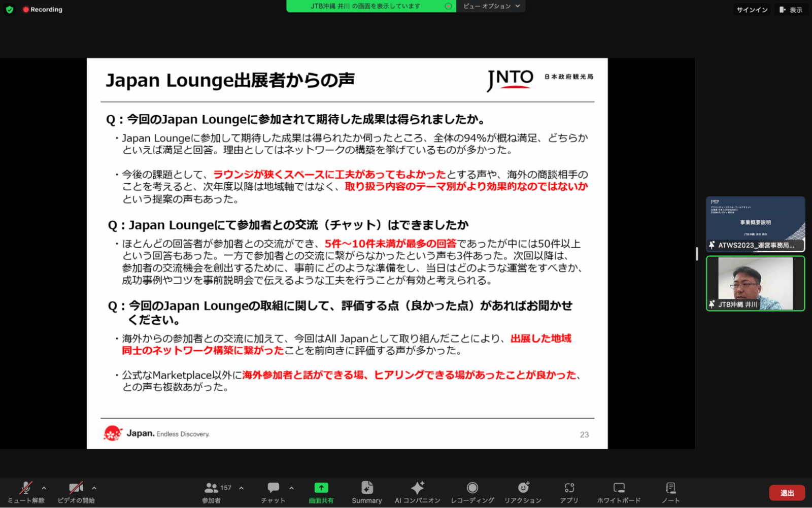Viewport: 812px width, 508px height.
Task: Expand chat options chevron
Action: click(291, 488)
